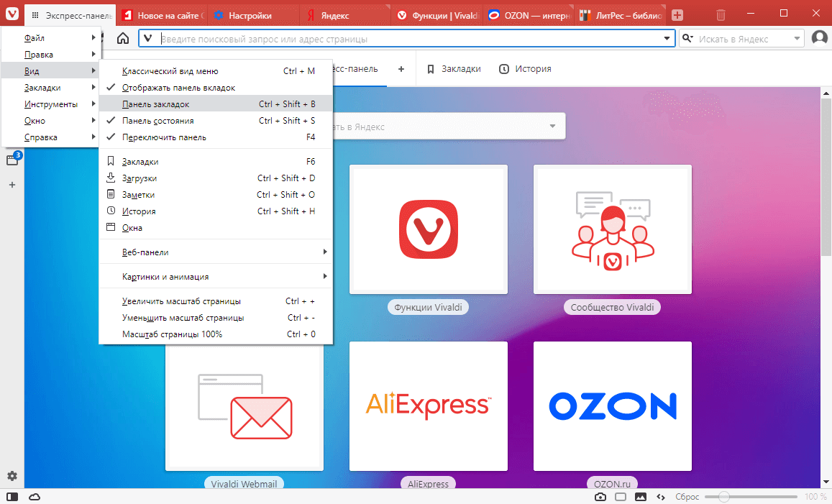Choose Уменьшить масштаб страницы
Screen dimensions: 832x504
click(216, 317)
